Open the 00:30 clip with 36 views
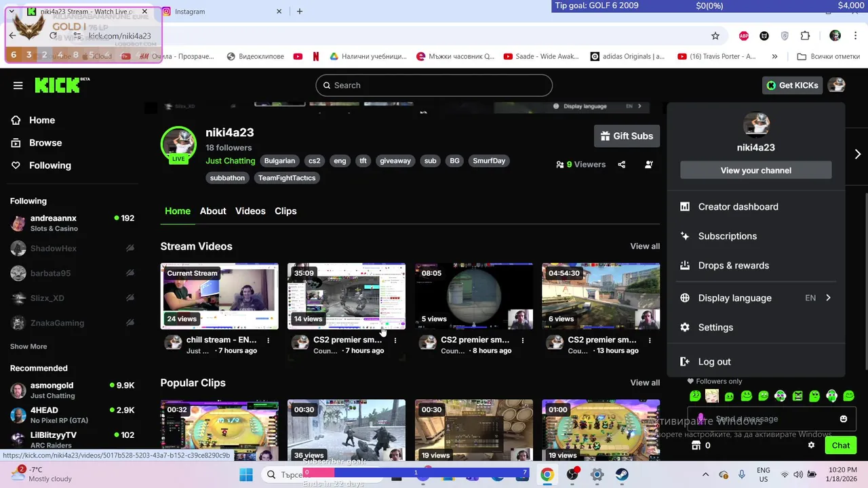Screen dimensions: 868x488 click(x=347, y=430)
